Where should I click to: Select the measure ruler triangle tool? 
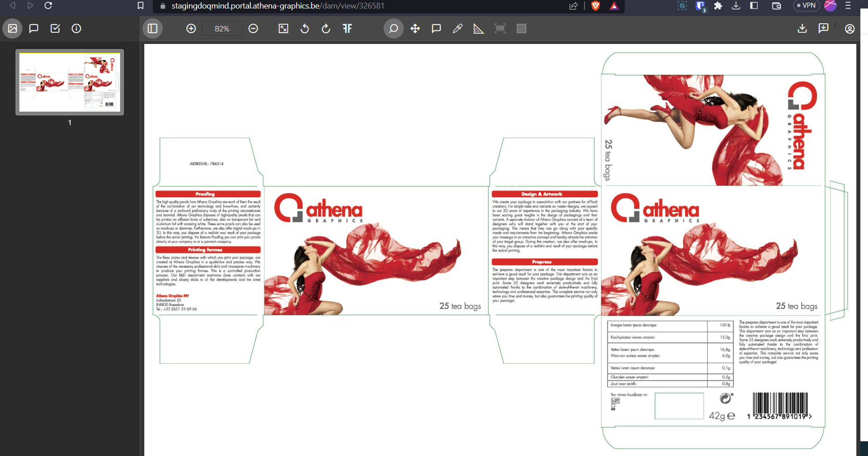tap(479, 29)
